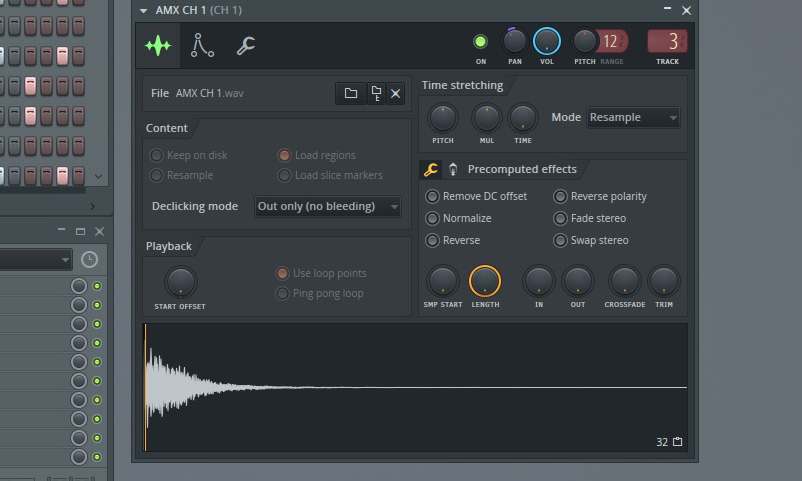Click the TRIM knob
Viewport: 802px width, 481px height.
point(664,281)
